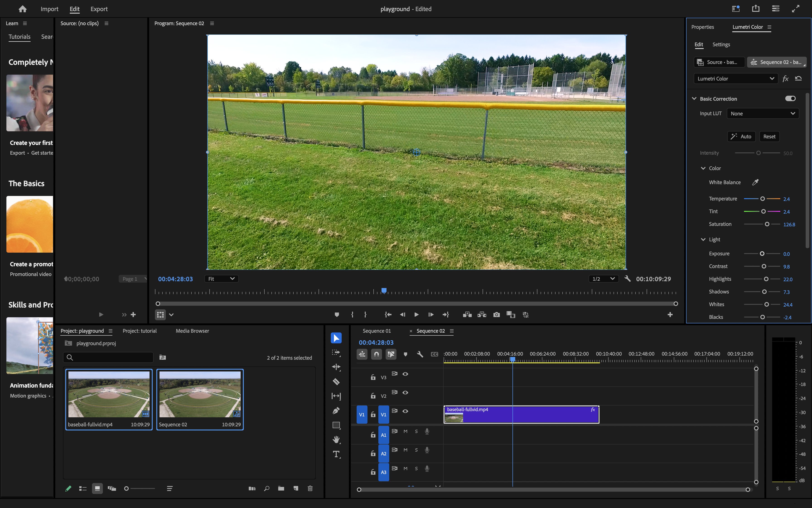Click the Delete trash icon in Project panel
812x508 pixels.
310,488
